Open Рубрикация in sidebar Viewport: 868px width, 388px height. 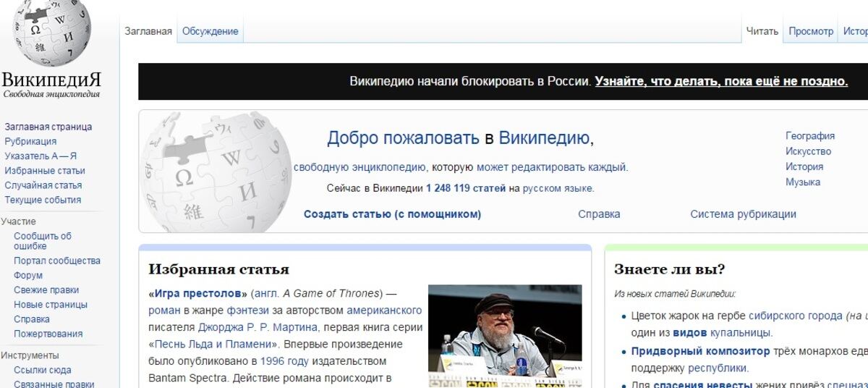(30, 141)
